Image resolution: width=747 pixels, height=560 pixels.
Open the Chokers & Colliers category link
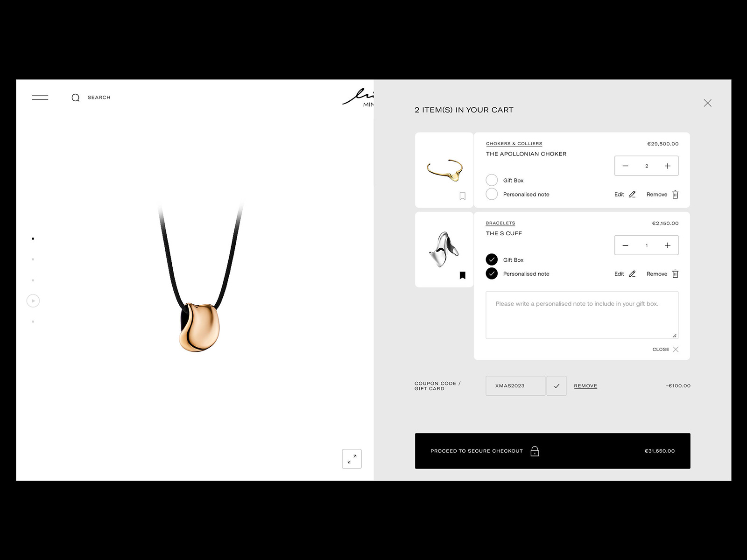pyautogui.click(x=514, y=144)
